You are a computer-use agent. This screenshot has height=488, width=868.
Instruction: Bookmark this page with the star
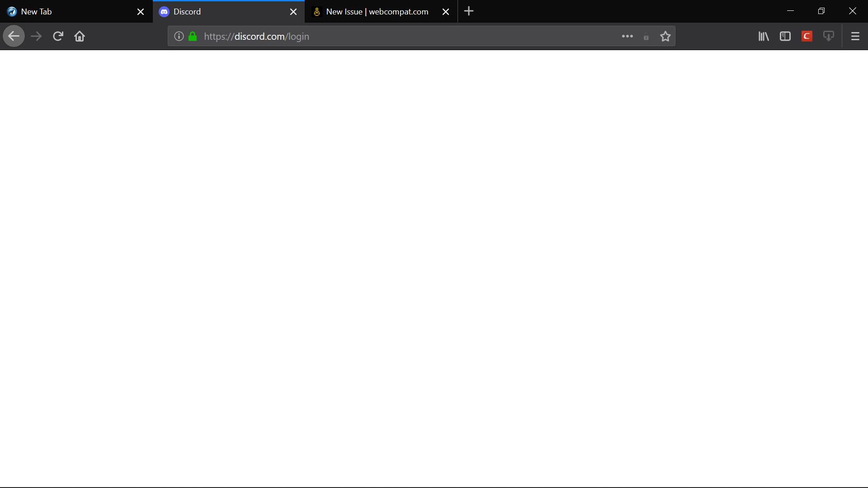pos(665,36)
